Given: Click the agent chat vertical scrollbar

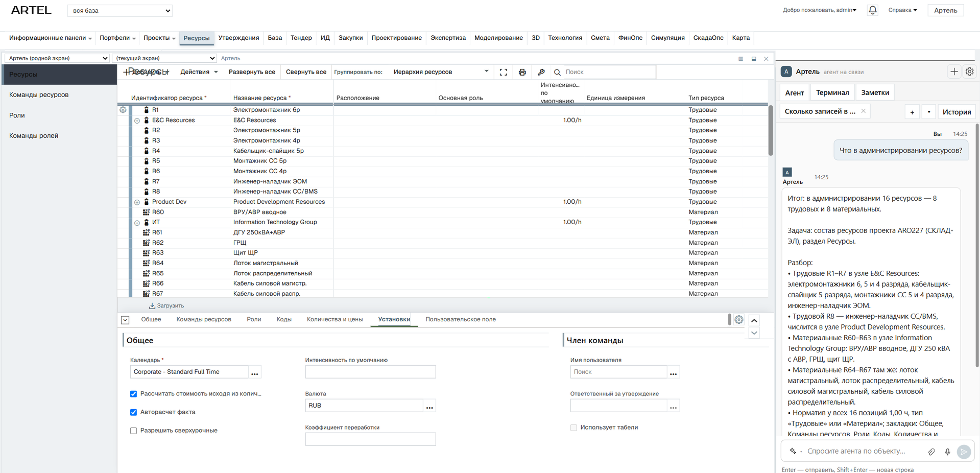Looking at the screenshot, I should click(x=977, y=245).
